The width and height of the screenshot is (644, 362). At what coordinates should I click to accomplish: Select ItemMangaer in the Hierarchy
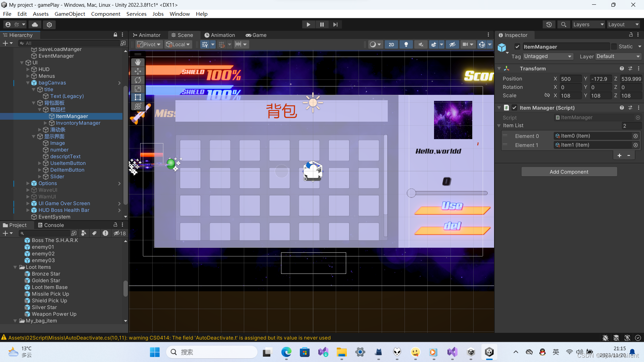click(72, 116)
